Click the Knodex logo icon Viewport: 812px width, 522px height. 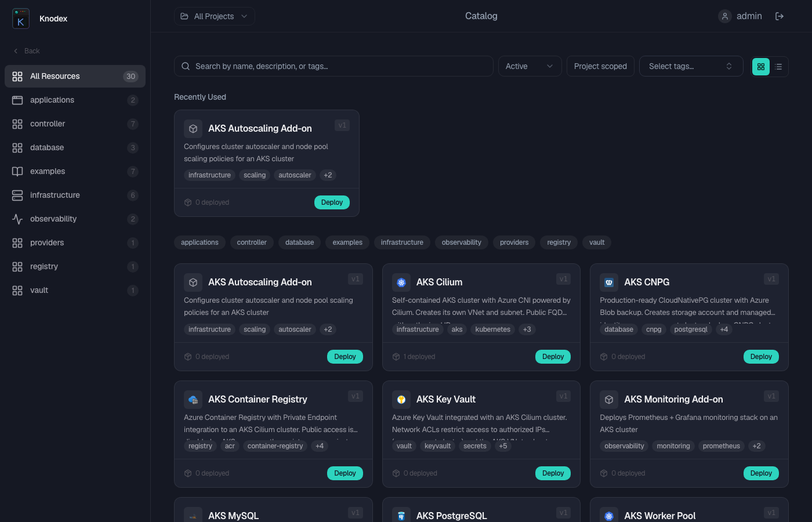(20, 19)
